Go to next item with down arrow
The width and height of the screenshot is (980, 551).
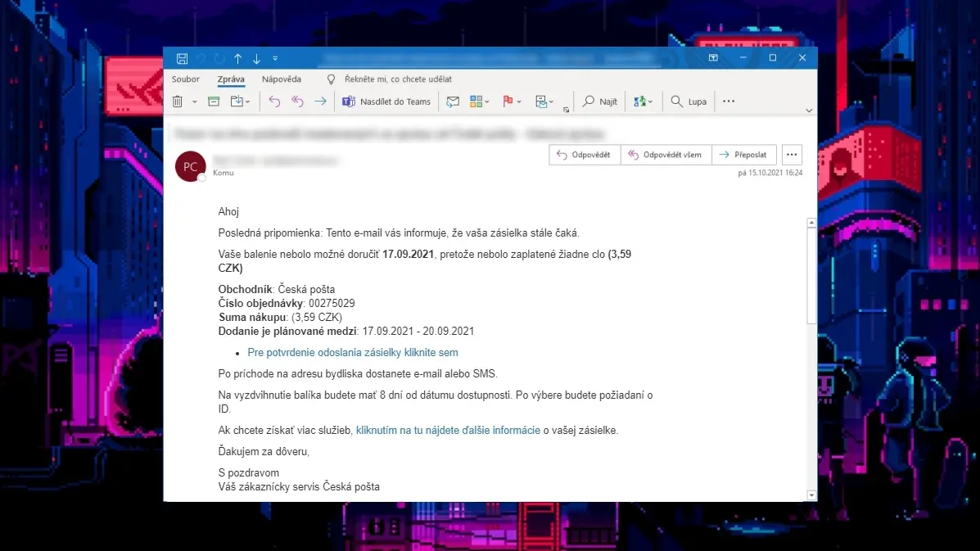coord(256,58)
